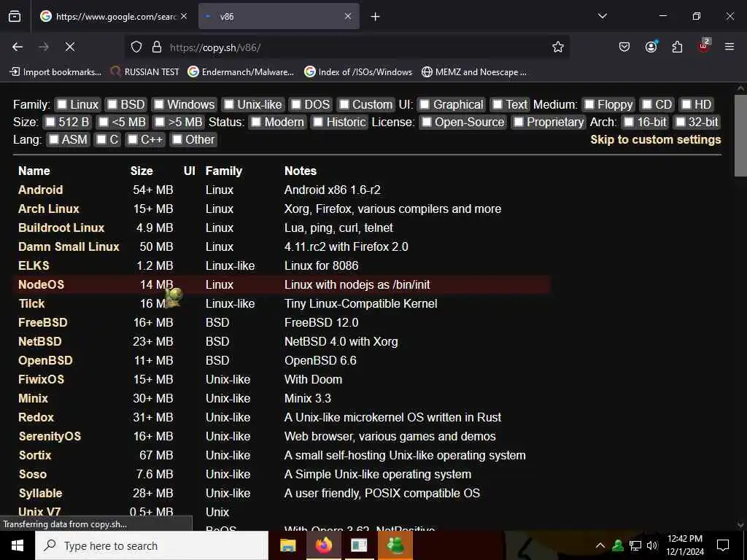The height and width of the screenshot is (560, 747).
Task: Open the Firefox account icon
Action: (651, 47)
